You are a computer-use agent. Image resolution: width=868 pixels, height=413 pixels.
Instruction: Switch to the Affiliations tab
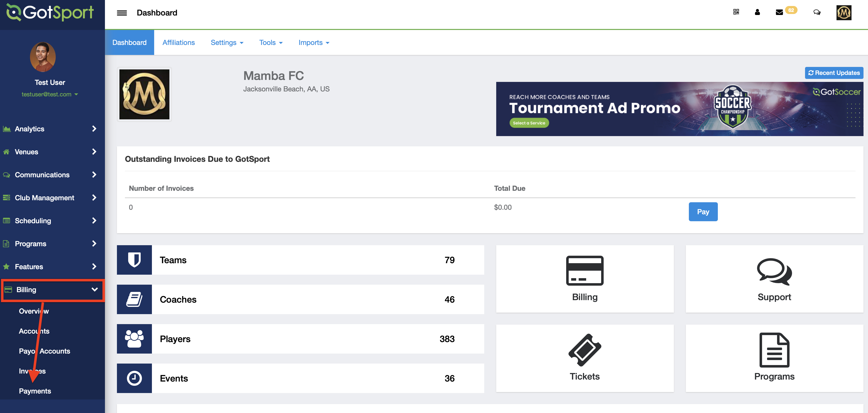[x=178, y=42]
